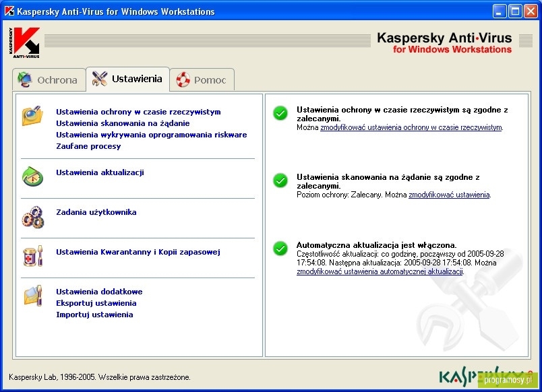Open Ustawienia skanowania na żądanie
This screenshot has width=542, height=392.
click(x=123, y=123)
